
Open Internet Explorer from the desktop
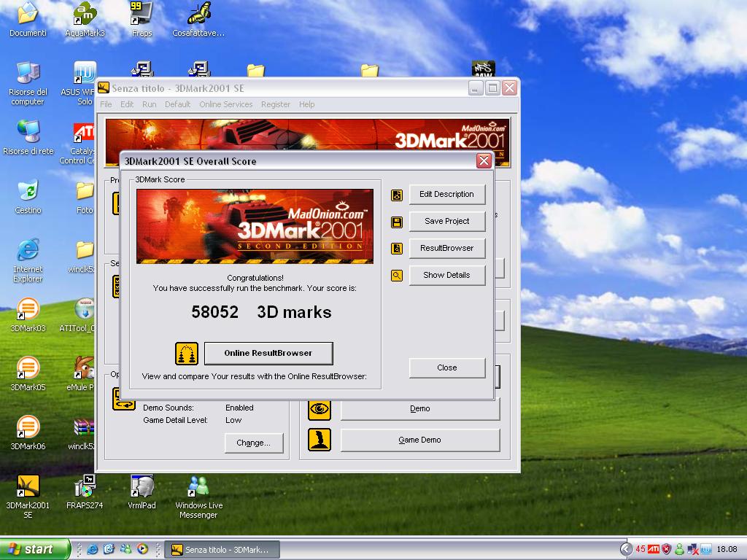28,260
